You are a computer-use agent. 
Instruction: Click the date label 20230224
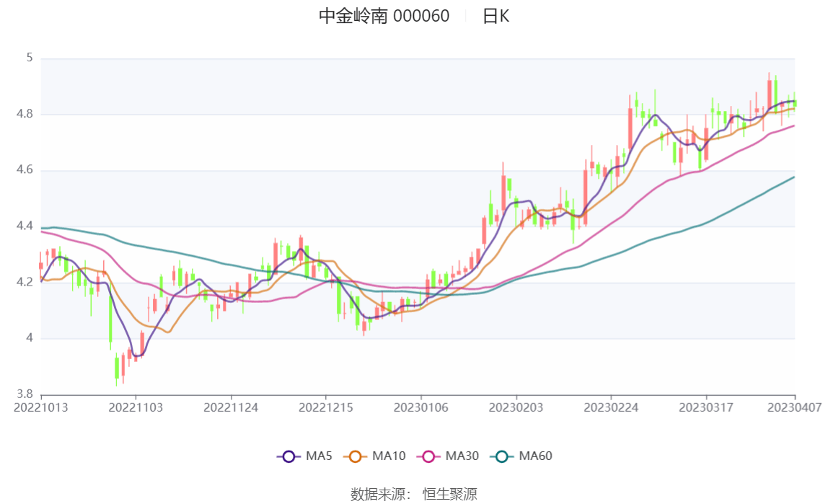pos(611,408)
